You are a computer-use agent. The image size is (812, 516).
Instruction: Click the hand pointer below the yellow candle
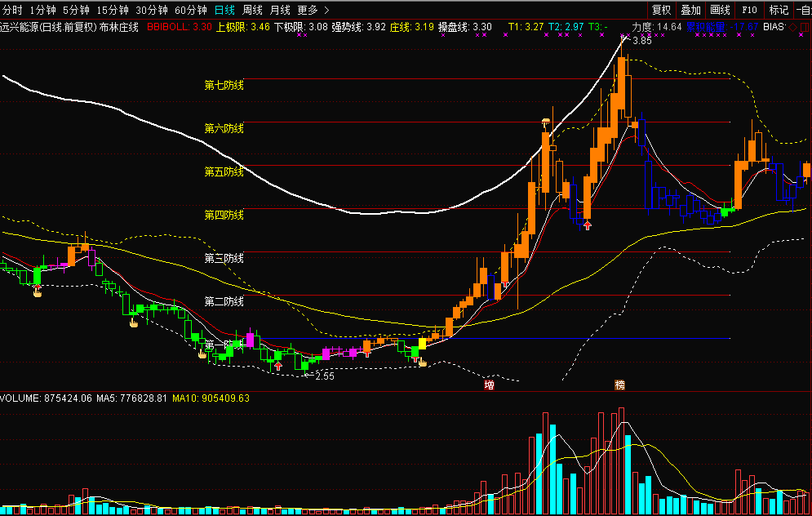point(423,363)
